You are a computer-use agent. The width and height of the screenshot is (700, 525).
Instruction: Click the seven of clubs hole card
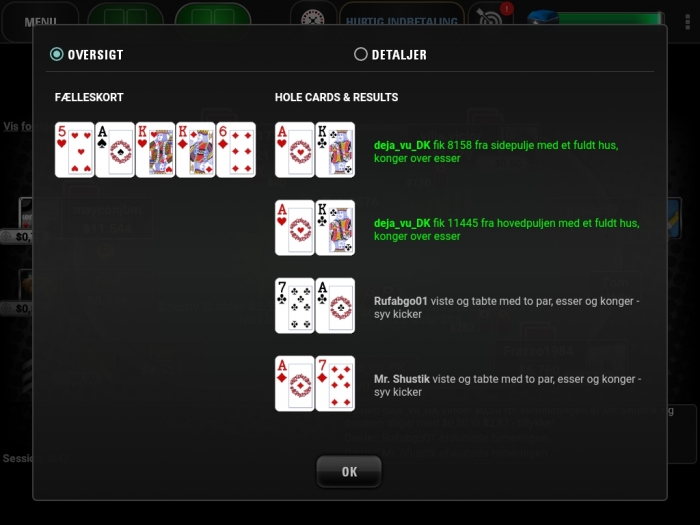click(x=295, y=306)
